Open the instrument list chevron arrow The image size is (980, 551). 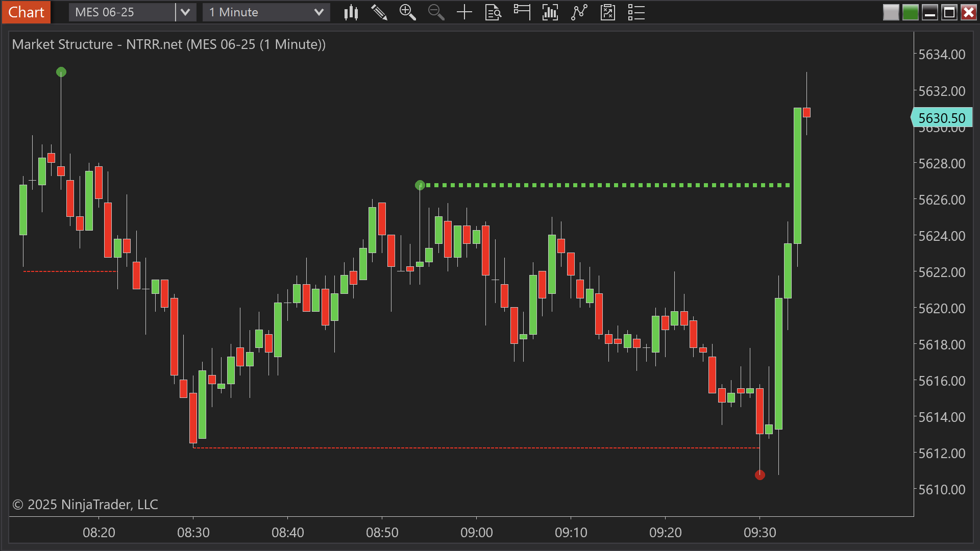click(x=185, y=12)
